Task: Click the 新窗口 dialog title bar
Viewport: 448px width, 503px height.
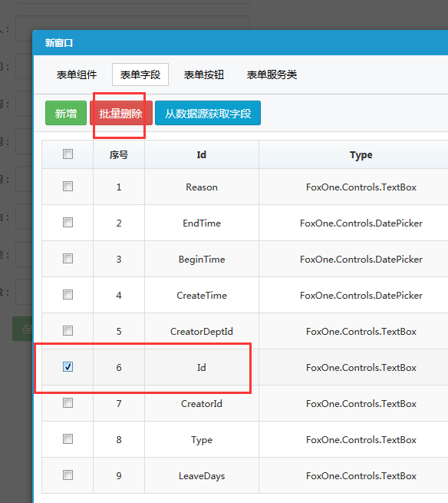Action: [x=240, y=43]
